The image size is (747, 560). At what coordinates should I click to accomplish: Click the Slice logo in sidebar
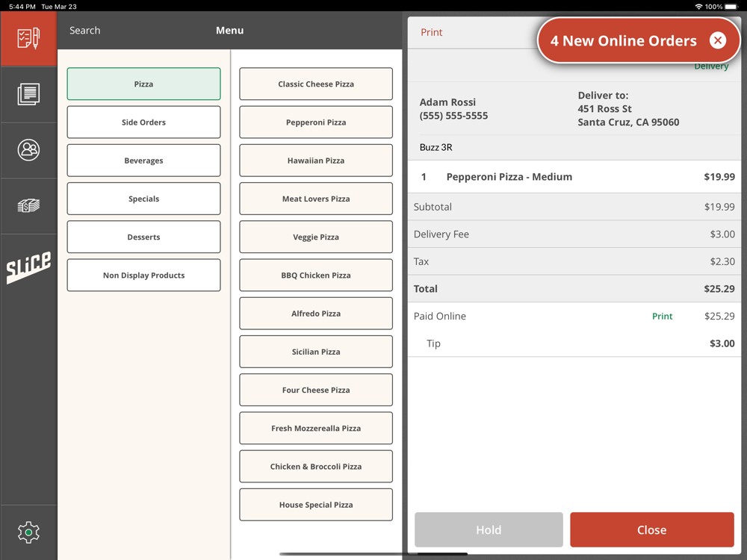click(x=28, y=267)
